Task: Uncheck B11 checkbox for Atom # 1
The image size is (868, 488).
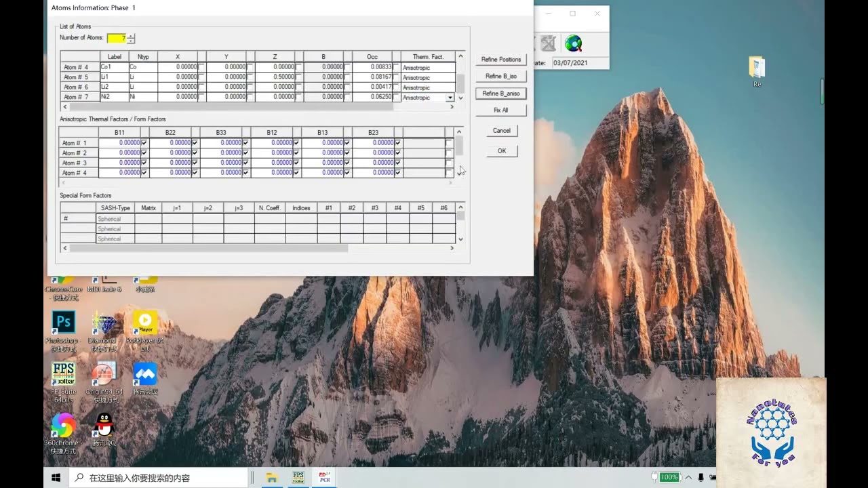Action: click(144, 143)
